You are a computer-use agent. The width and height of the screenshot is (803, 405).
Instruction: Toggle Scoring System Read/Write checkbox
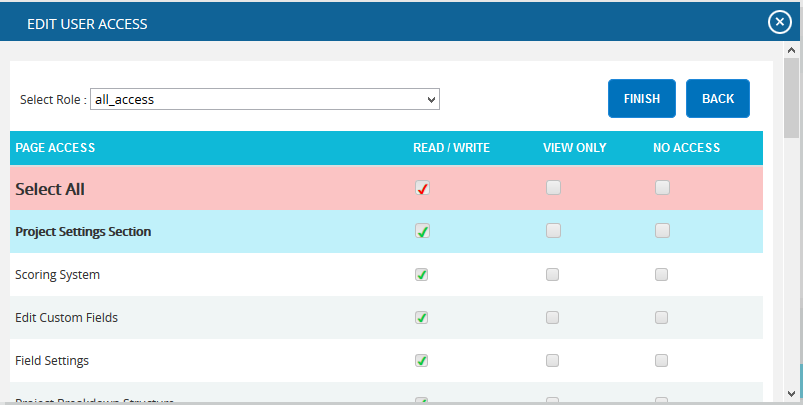coord(421,274)
